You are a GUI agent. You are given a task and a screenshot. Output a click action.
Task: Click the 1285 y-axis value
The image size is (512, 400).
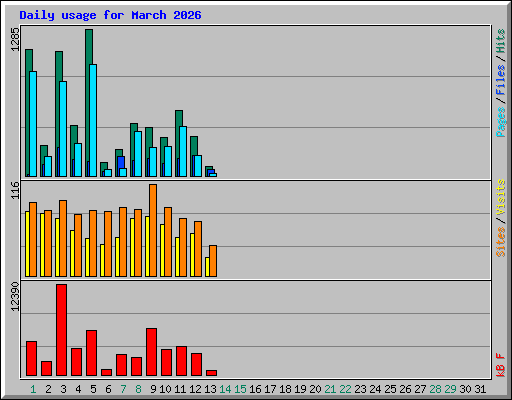point(15,39)
